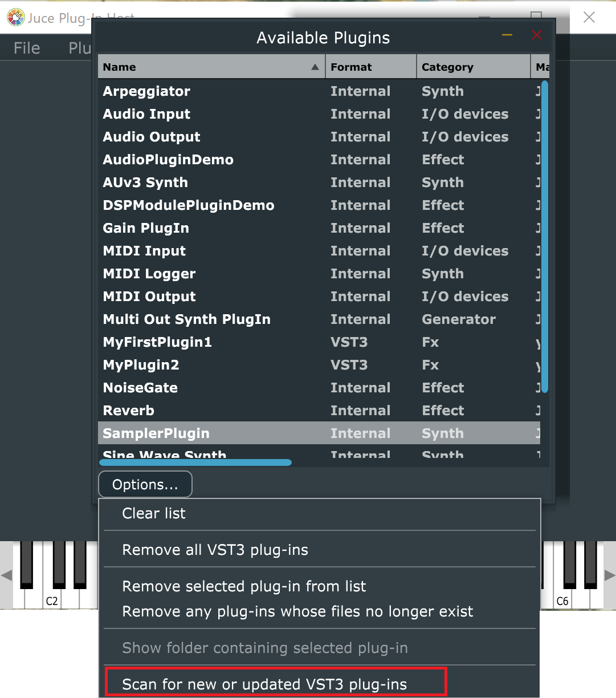Choose Remove any plug-ins whose files no longer exist

(320, 611)
